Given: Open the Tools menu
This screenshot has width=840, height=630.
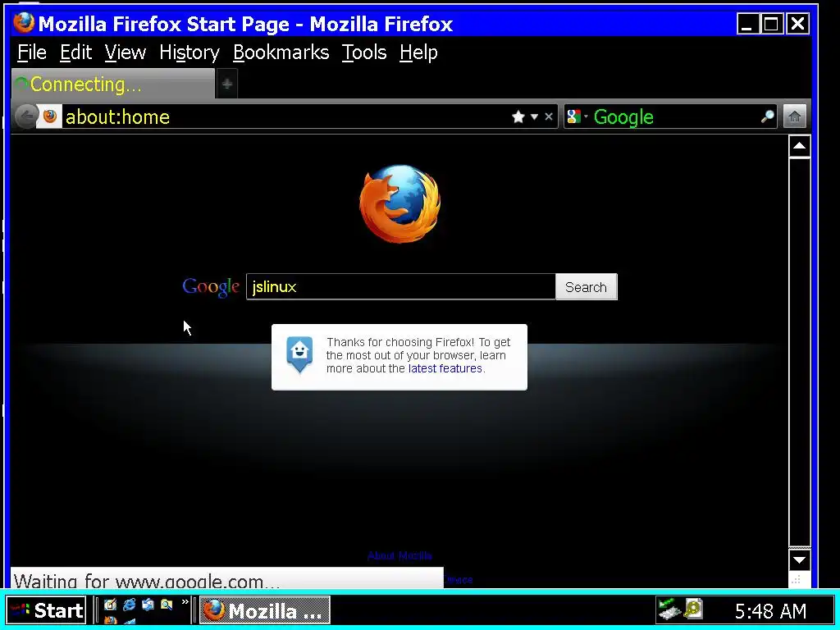Looking at the screenshot, I should 364,52.
